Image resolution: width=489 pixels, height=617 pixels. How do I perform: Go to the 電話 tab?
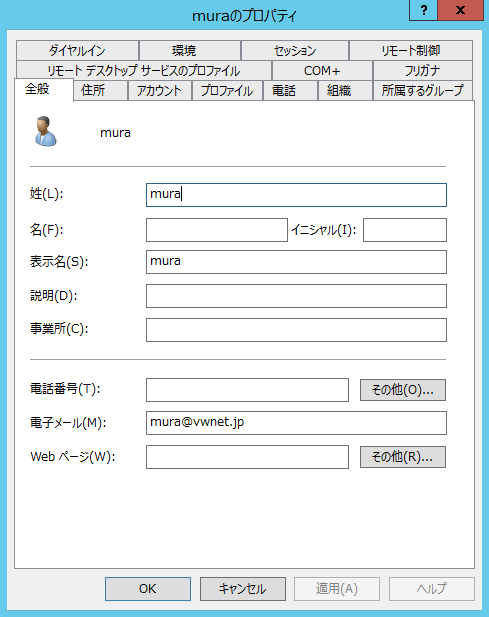coord(284,91)
